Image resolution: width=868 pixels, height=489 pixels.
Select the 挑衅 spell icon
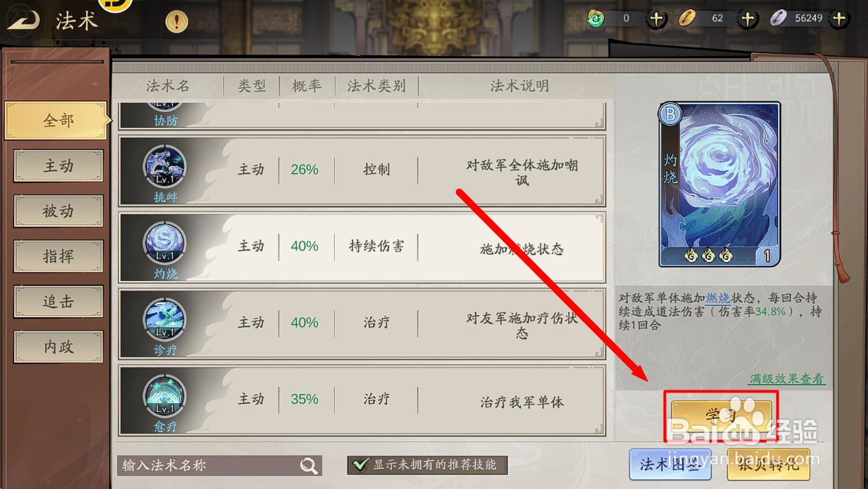tap(165, 168)
